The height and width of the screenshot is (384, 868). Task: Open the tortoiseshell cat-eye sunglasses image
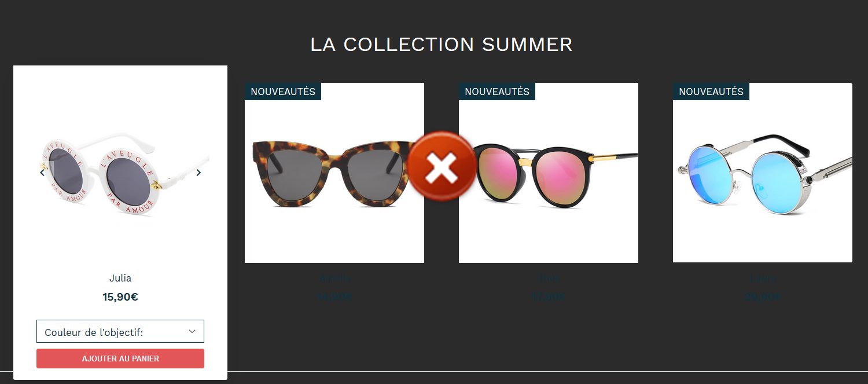(334, 173)
